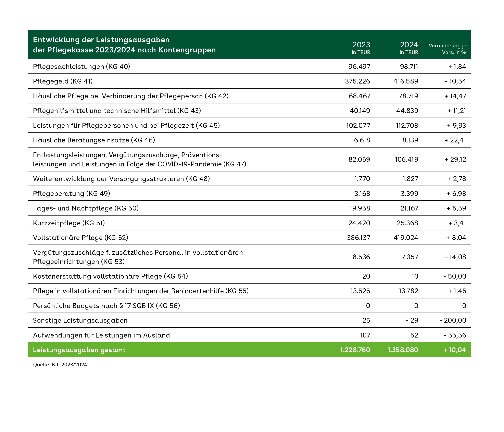This screenshot has width=504, height=432.
Task: Click the value 419.024
Action: click(x=406, y=238)
